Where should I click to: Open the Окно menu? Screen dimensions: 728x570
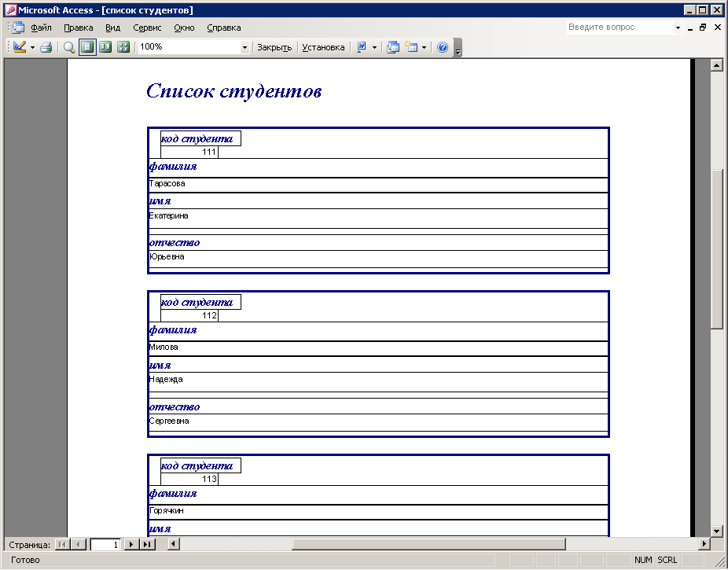point(184,28)
